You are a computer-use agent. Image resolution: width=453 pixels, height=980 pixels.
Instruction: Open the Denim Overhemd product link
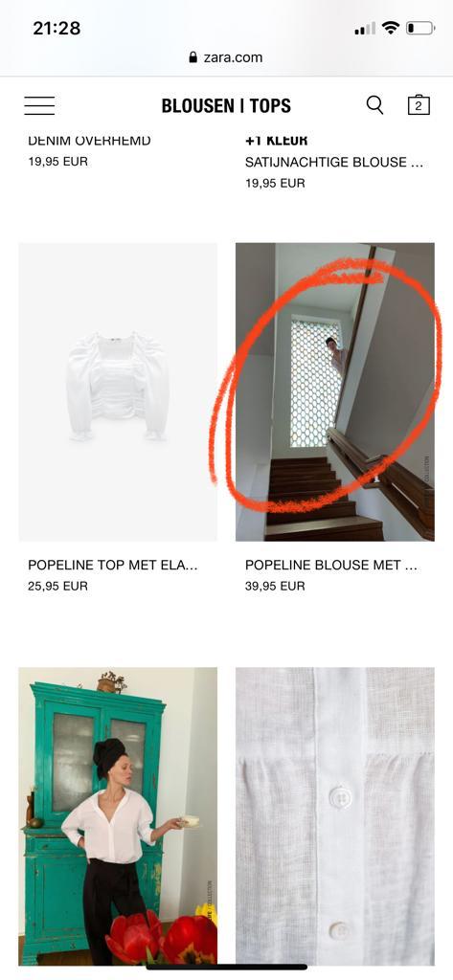89,142
